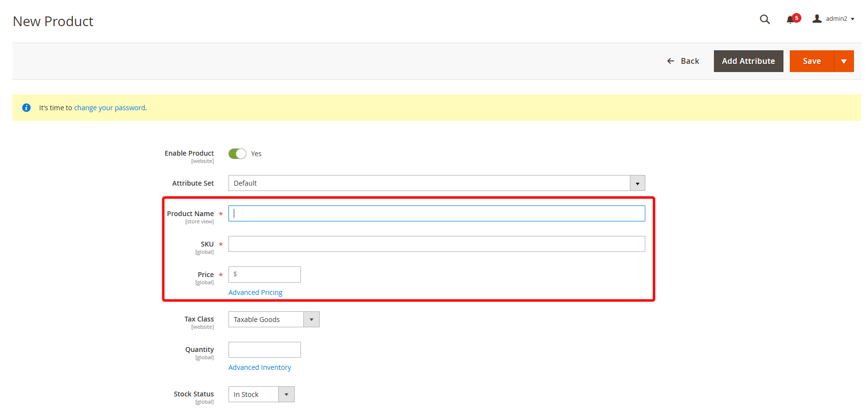
Task: Open the notifications bell icon
Action: click(790, 19)
